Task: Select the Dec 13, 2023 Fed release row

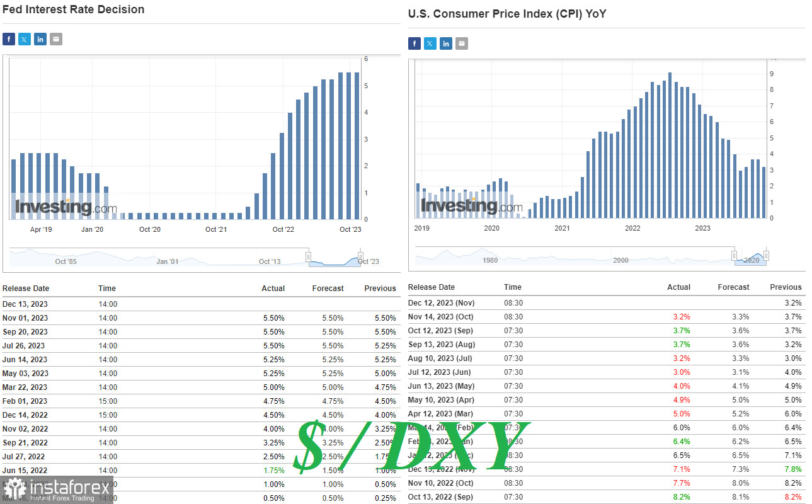Action: (200, 304)
